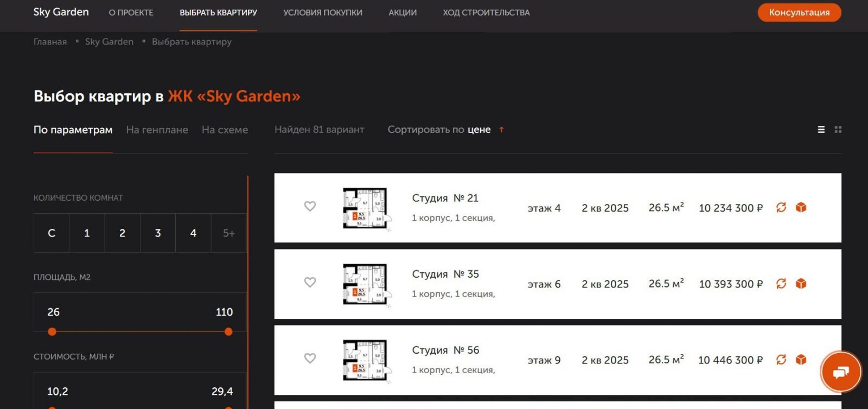
Task: Open ХОД СТРОИТЕЛЬСТВА menu item
Action: [x=486, y=12]
